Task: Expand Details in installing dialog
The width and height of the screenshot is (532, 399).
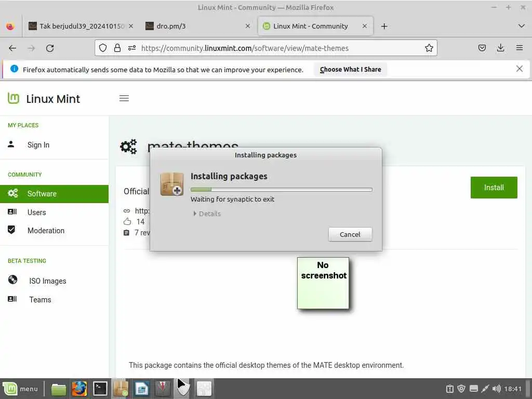Action: pyautogui.click(x=207, y=214)
